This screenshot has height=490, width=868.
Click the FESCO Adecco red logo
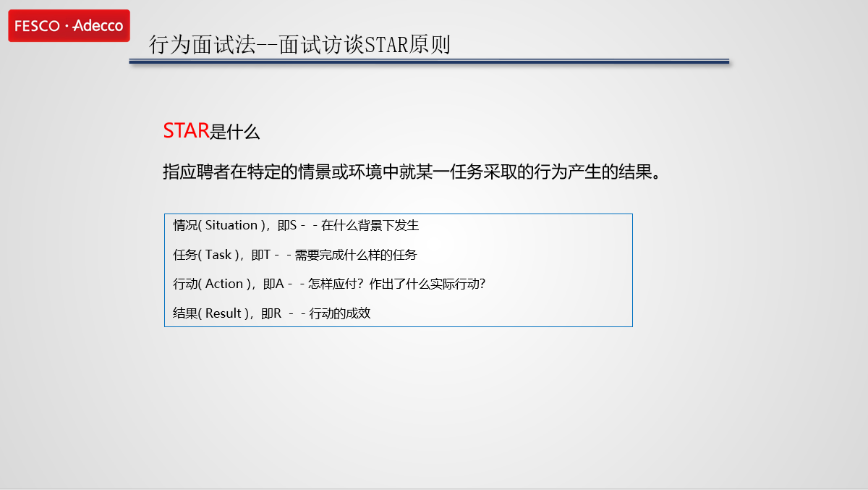click(69, 26)
